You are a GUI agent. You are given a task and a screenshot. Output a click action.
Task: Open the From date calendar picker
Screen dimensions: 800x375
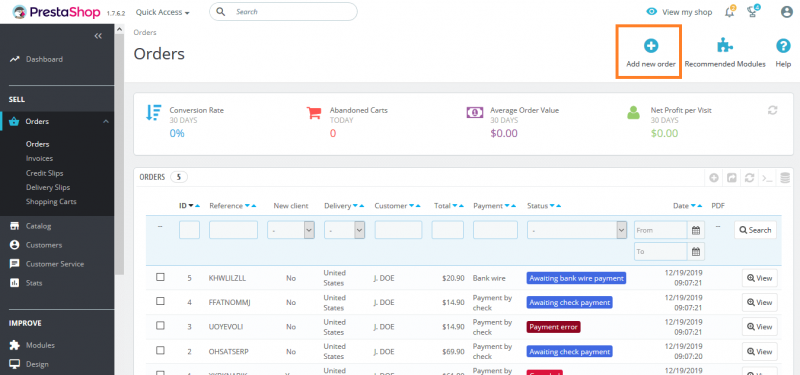click(695, 230)
